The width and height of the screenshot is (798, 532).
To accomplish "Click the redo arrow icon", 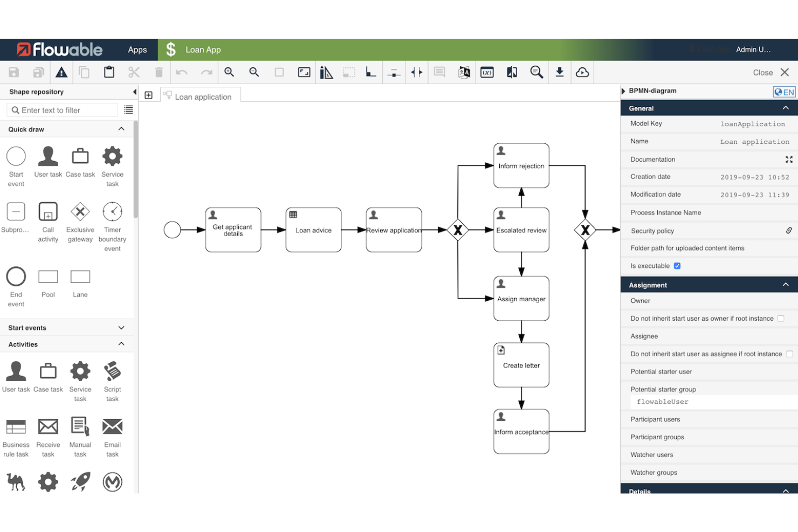I will pos(207,72).
